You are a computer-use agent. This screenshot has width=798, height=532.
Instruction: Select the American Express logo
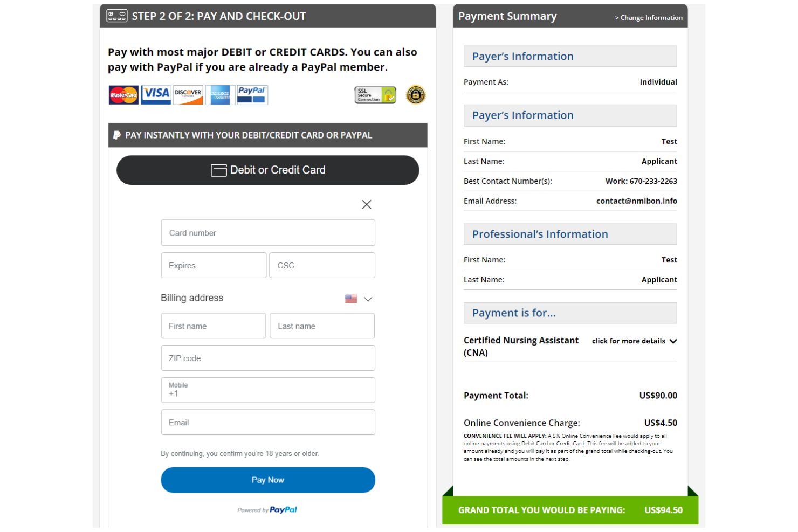[220, 95]
